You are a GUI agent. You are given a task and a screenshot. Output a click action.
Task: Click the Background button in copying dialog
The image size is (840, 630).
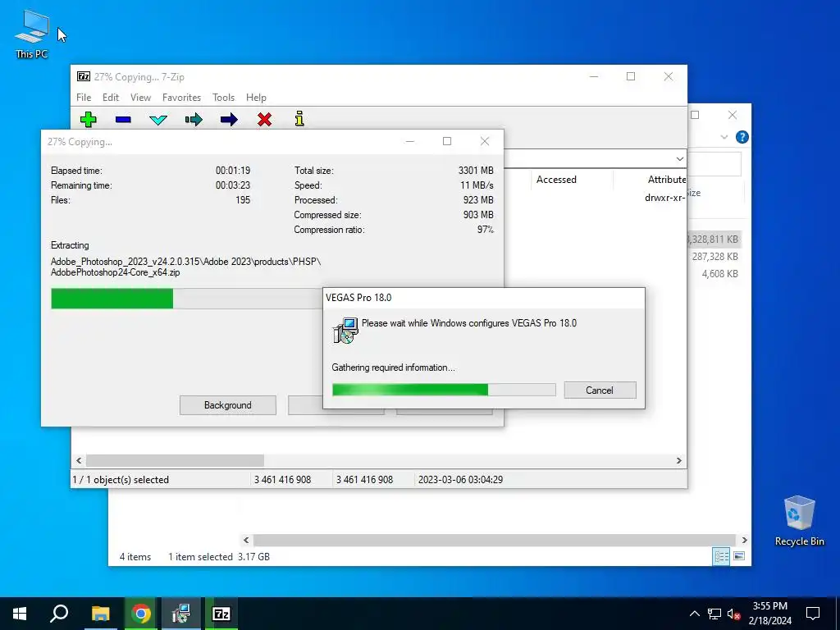click(x=228, y=405)
